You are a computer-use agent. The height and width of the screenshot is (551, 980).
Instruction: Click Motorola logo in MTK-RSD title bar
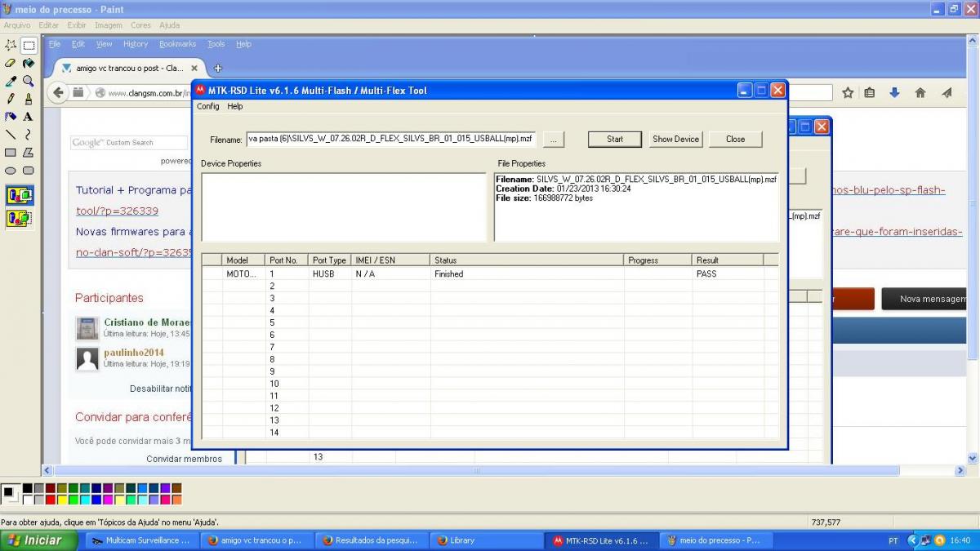[200, 91]
